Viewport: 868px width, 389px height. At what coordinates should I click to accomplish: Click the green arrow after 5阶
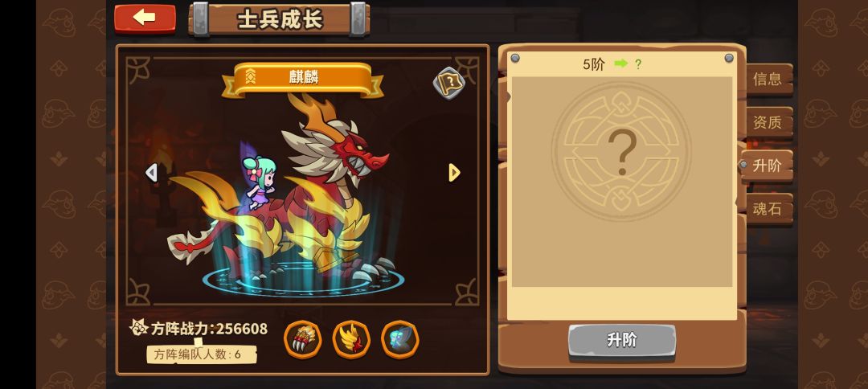(621, 63)
